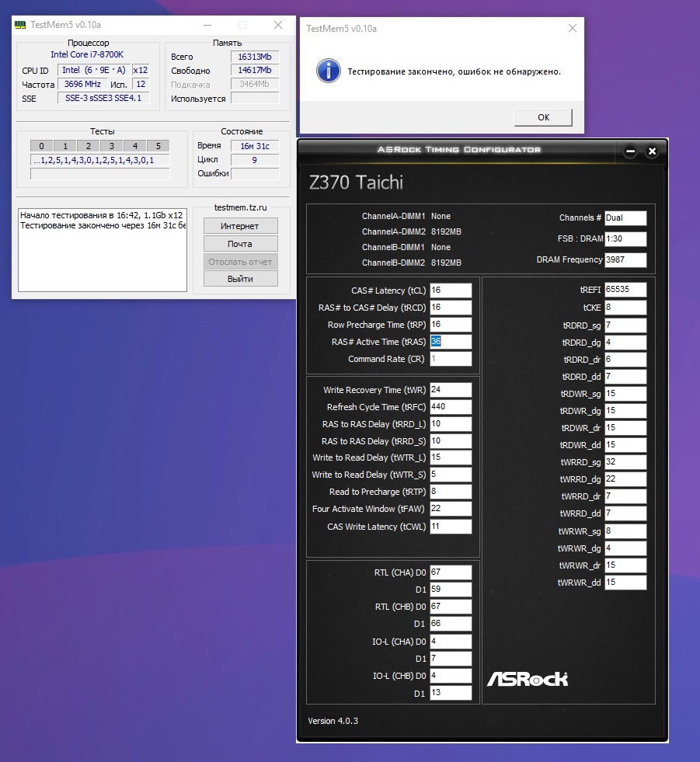Click the testmem.tz.ru label
The width and height of the screenshot is (700, 762).
click(x=241, y=207)
